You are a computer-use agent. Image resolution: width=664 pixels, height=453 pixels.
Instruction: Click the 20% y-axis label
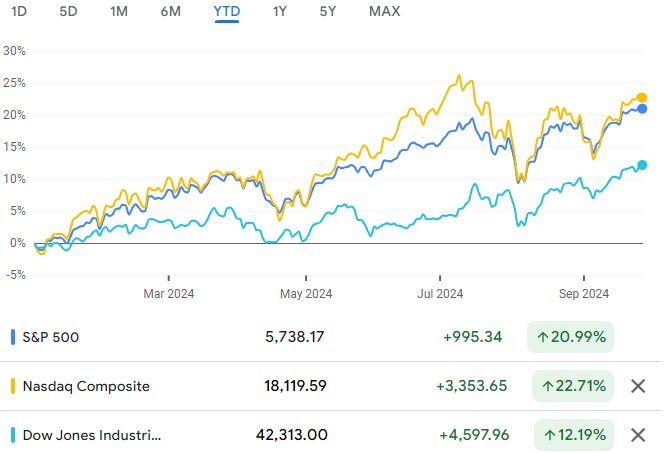coord(14,115)
